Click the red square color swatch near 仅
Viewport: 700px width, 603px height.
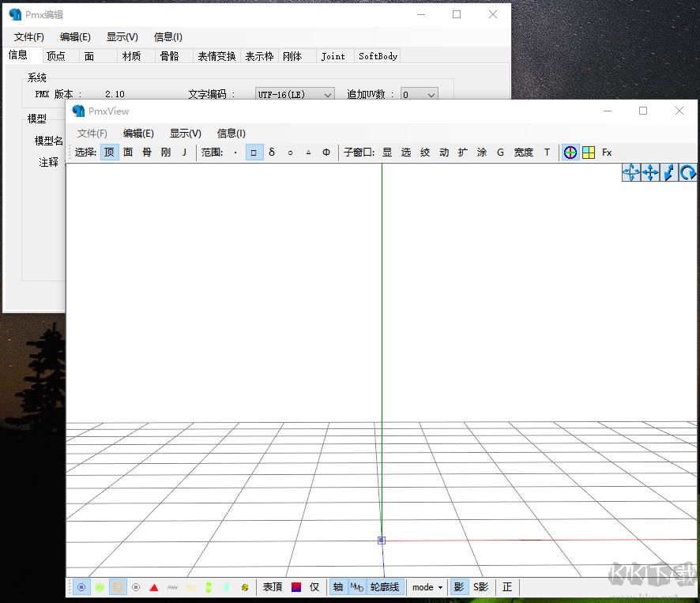coord(295,587)
